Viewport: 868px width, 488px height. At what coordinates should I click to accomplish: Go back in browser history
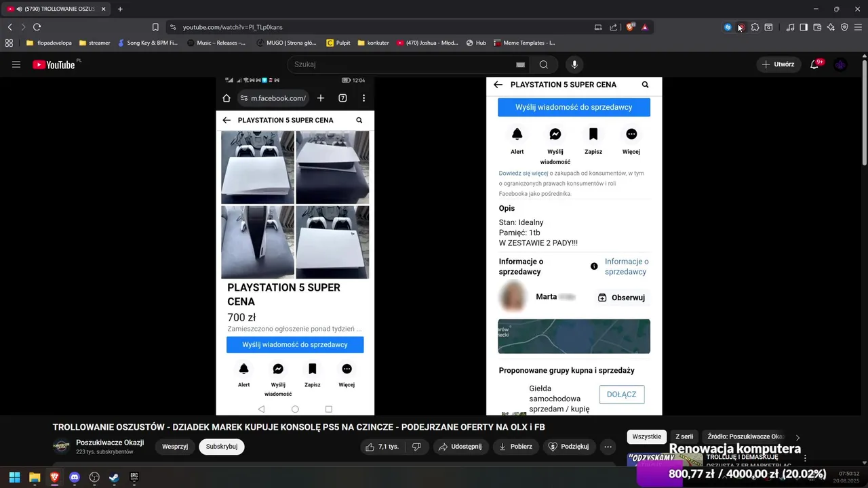click(9, 27)
